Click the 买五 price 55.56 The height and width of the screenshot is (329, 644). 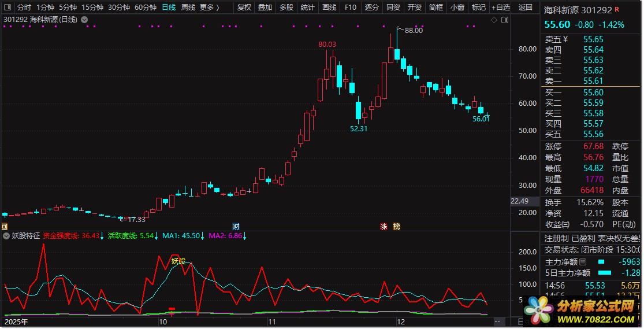coord(594,134)
